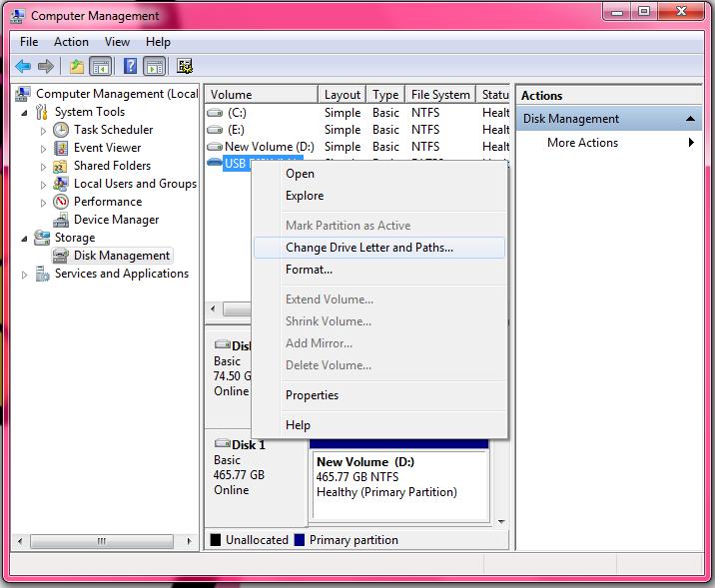Click the Up one level folder icon
715x588 pixels.
click(x=77, y=67)
